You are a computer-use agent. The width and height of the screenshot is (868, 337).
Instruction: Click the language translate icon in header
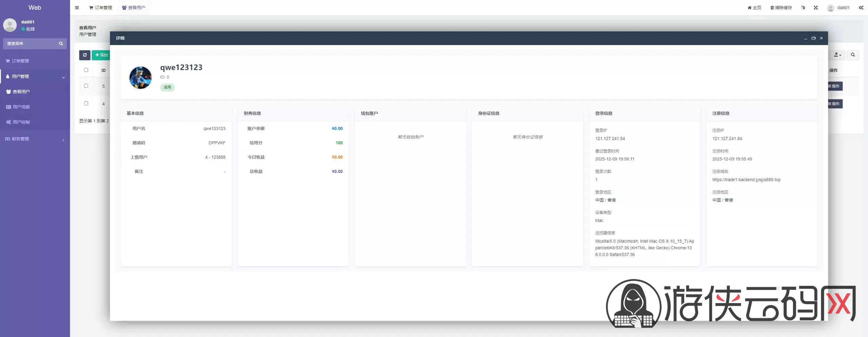[x=803, y=7]
